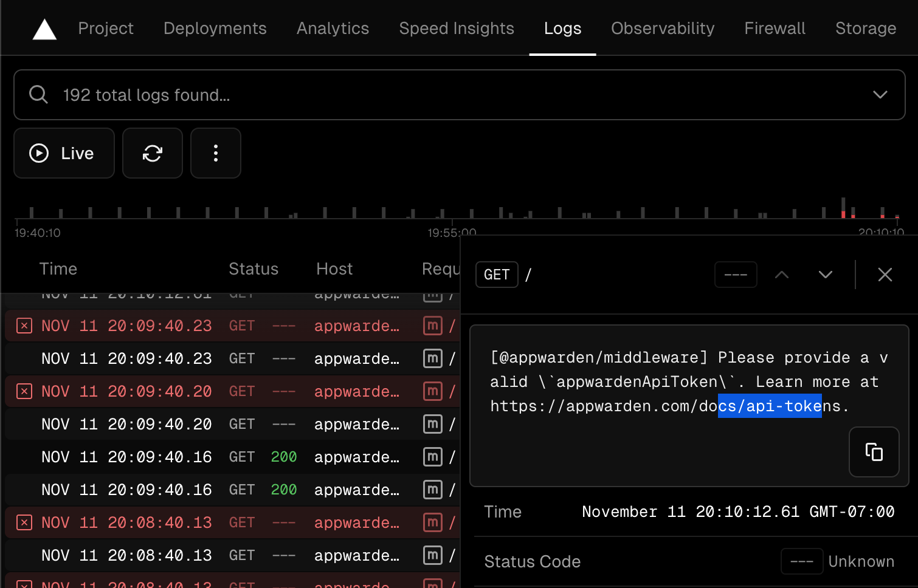
Task: Open the status dropdown beside the GET badge
Action: click(736, 275)
